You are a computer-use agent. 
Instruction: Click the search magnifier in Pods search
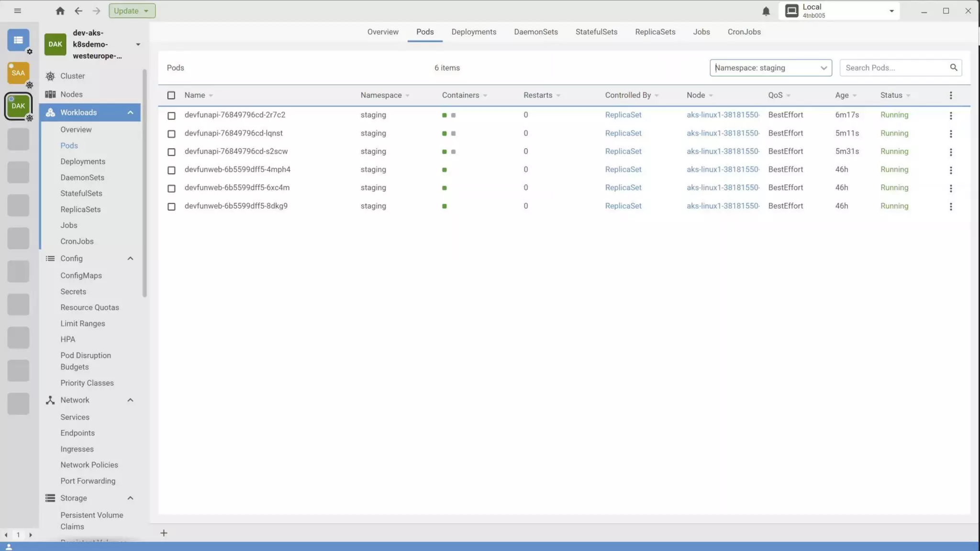tap(953, 67)
